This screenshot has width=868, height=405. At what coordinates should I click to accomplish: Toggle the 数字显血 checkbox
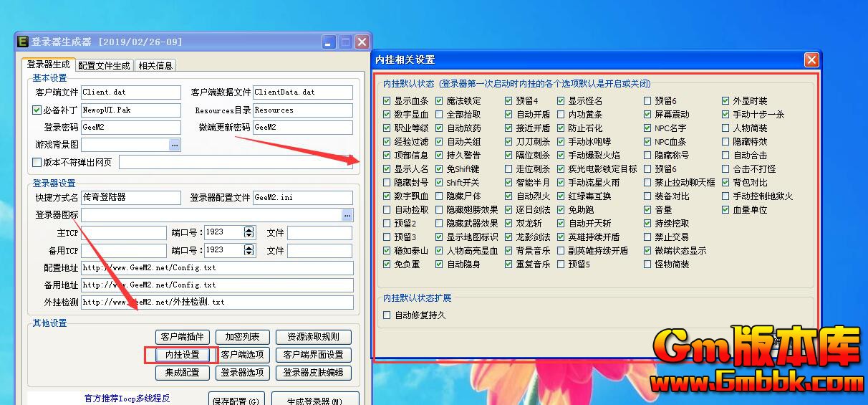click(x=387, y=115)
